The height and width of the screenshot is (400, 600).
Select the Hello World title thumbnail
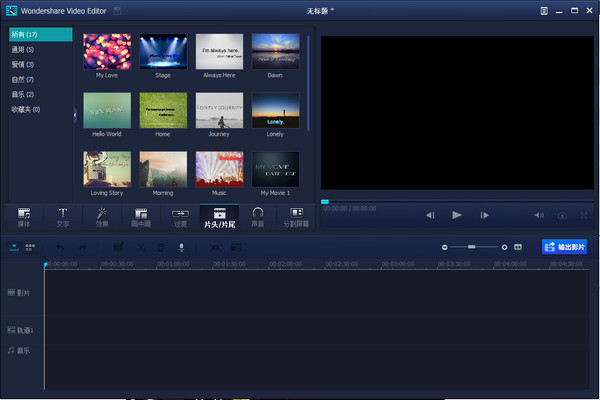coord(107,112)
